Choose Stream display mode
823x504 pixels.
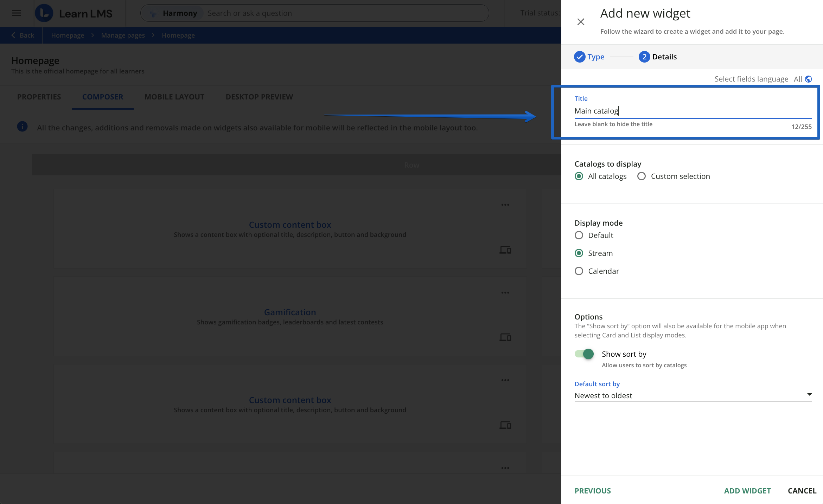pos(579,253)
